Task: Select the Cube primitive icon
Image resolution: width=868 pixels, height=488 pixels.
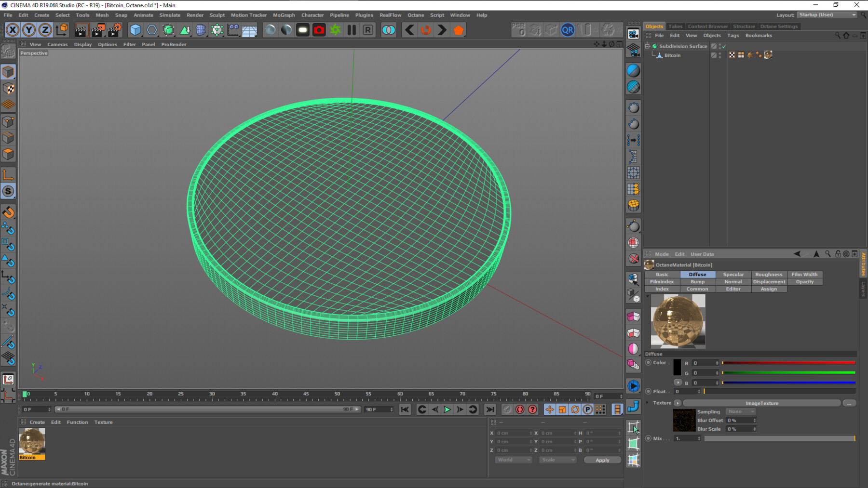Action: coord(136,30)
